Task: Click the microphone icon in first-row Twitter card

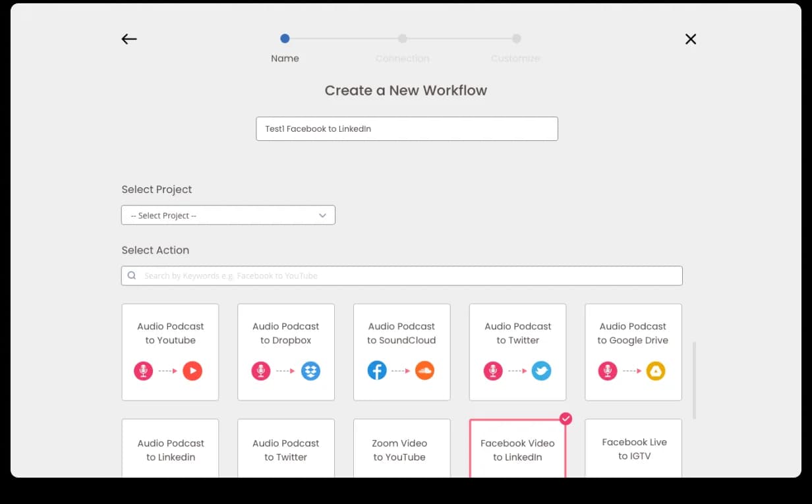Action: 493,371
